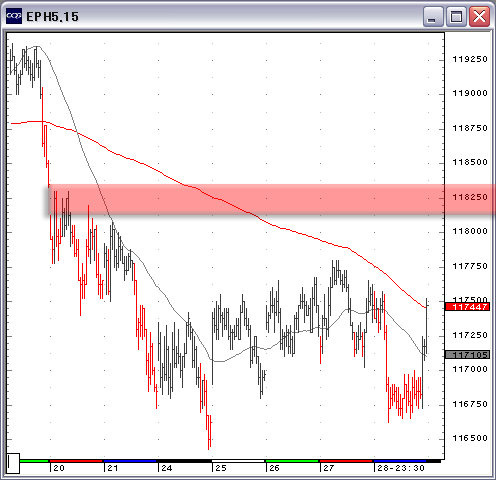Click the 118750 price axis value
Screen dimensions: 496x480
click(x=469, y=128)
